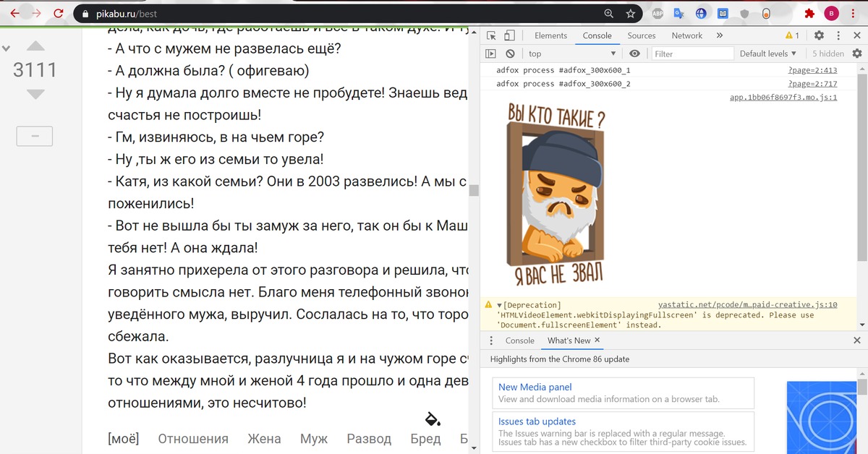Reload the pikabu.ru page
Screen dimensions: 868x454
[59, 13]
